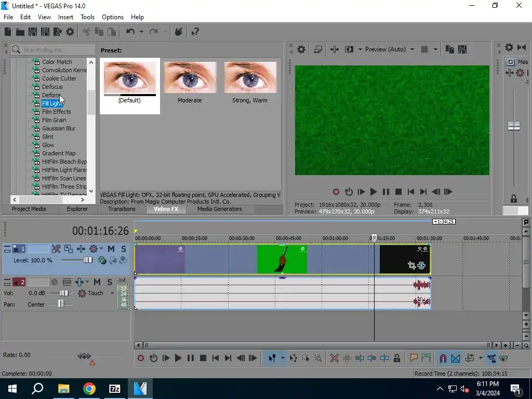Viewport: 532px width, 399px height.
Task: Select the Gaussian Blur plug-in
Action: 59,128
